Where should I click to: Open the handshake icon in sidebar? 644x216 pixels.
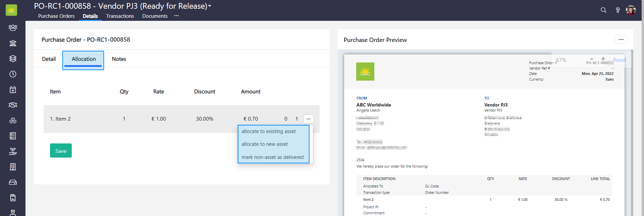click(13, 105)
